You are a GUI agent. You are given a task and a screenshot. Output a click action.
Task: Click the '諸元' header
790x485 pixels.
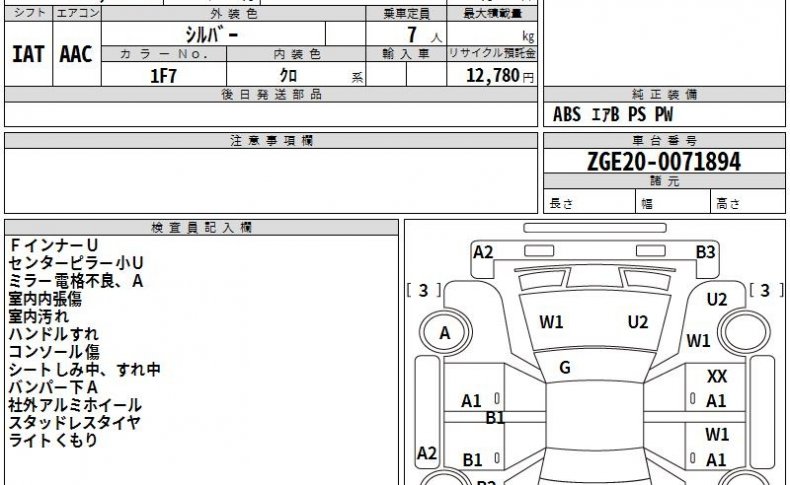coord(664,181)
